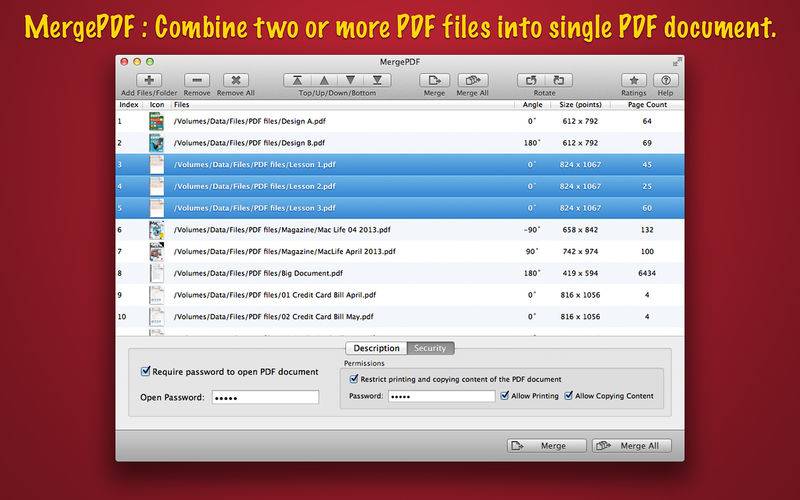
Task: Click the Remove All toolbar icon
Action: pyautogui.click(x=236, y=80)
